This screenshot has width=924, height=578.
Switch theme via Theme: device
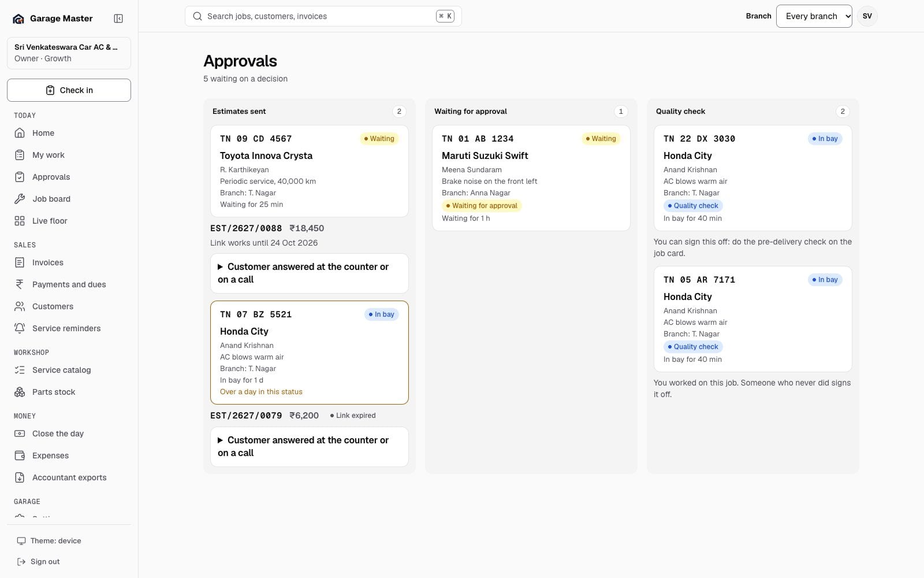[69, 541]
